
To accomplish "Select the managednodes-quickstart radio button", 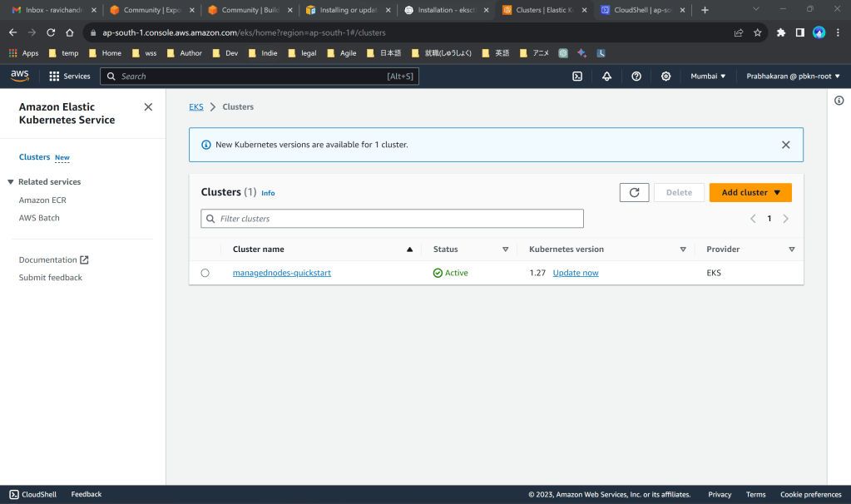I will (205, 273).
